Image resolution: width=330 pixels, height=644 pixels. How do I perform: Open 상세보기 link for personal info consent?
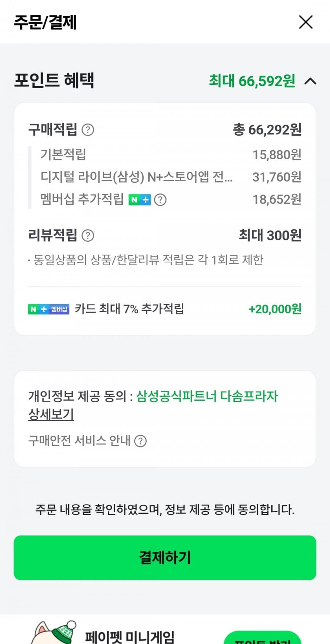tap(51, 415)
